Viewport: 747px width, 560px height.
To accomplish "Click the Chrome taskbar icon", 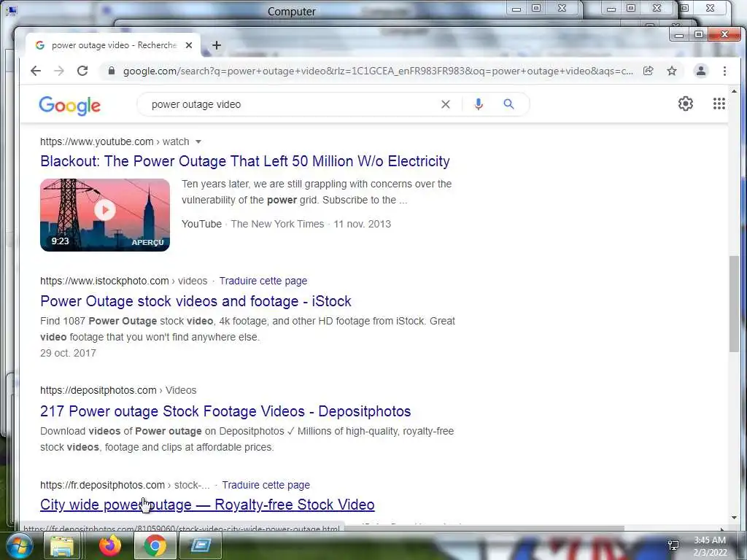I will (x=155, y=545).
